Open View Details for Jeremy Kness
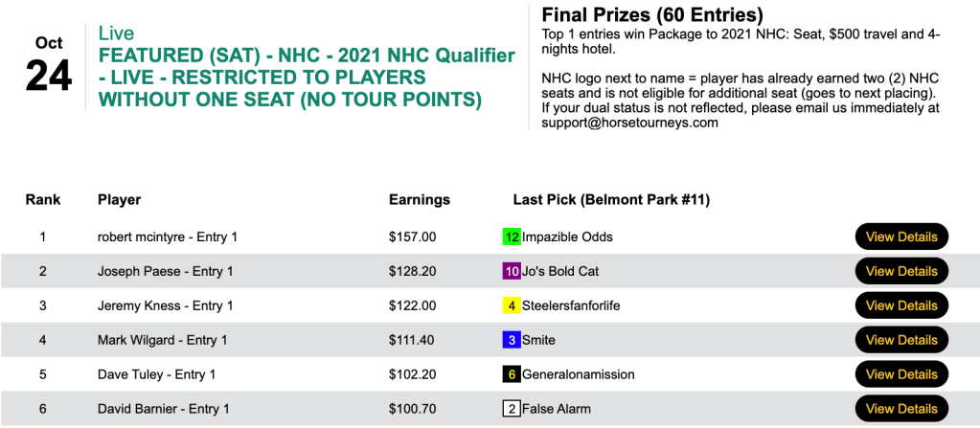 (x=900, y=305)
